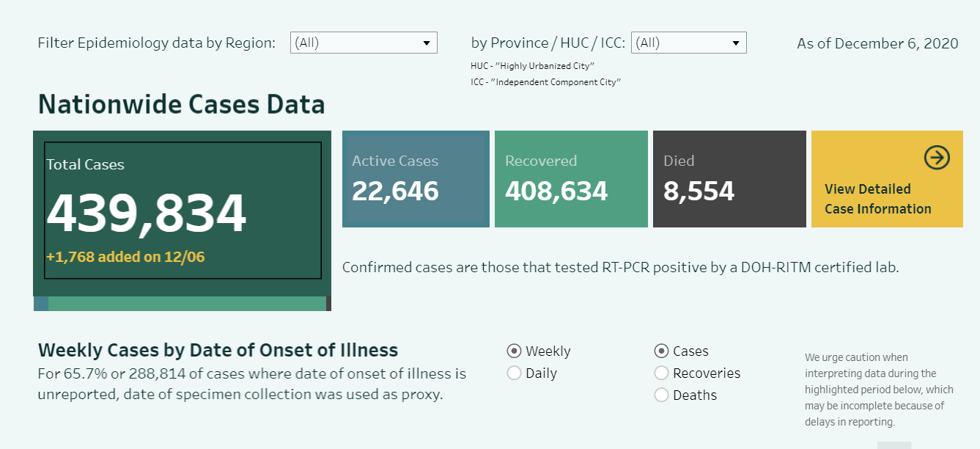Select the Daily radio button
The width and height of the screenshot is (980, 449).
coord(515,373)
